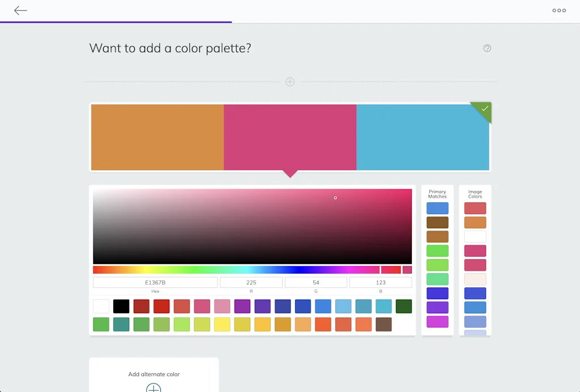This screenshot has width=580, height=392.
Task: Click the plus icon under Add alternate color
Action: pos(153,387)
